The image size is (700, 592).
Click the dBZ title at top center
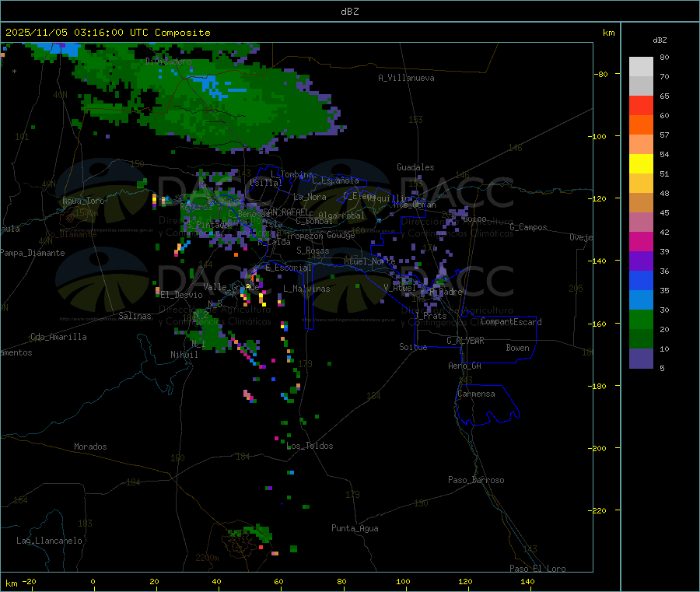pos(349,11)
